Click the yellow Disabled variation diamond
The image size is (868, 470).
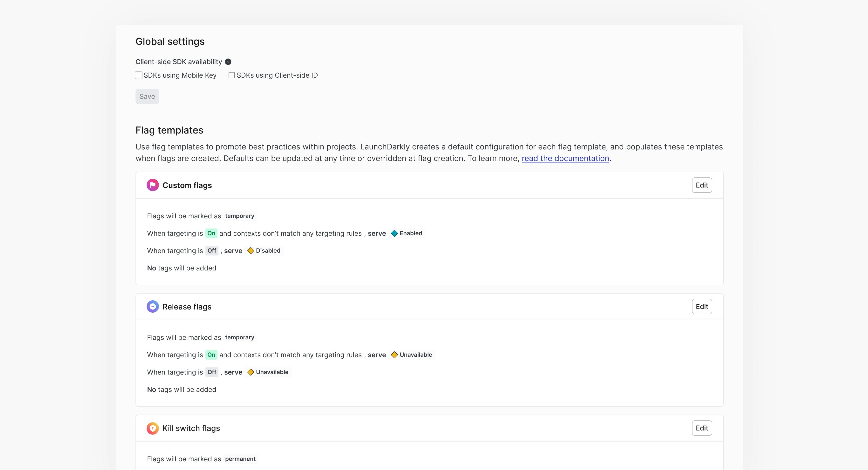pos(251,251)
